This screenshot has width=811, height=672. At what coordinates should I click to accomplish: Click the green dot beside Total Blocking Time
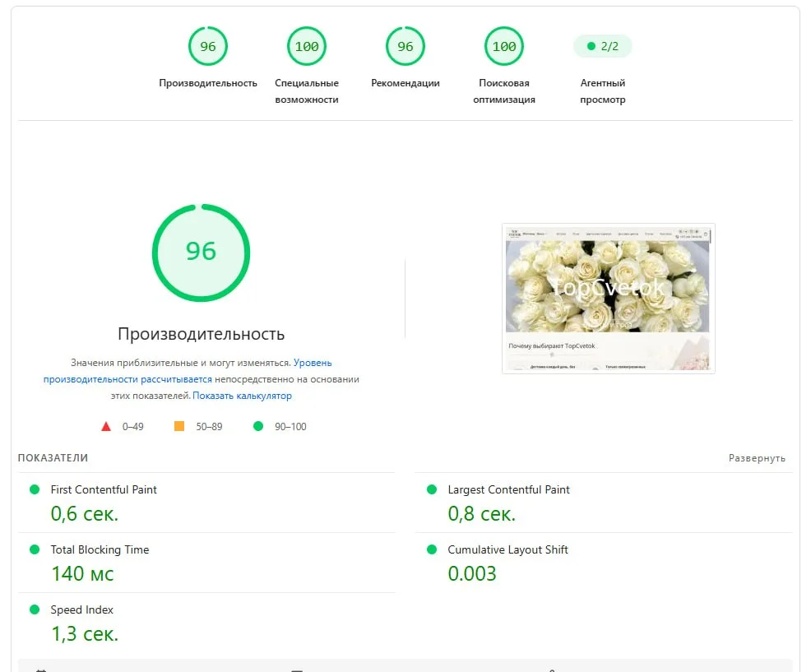pos(35,549)
